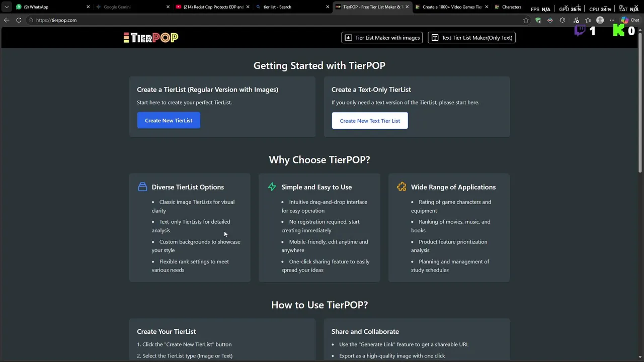Open the Extensions puzzle menu

pos(562,20)
